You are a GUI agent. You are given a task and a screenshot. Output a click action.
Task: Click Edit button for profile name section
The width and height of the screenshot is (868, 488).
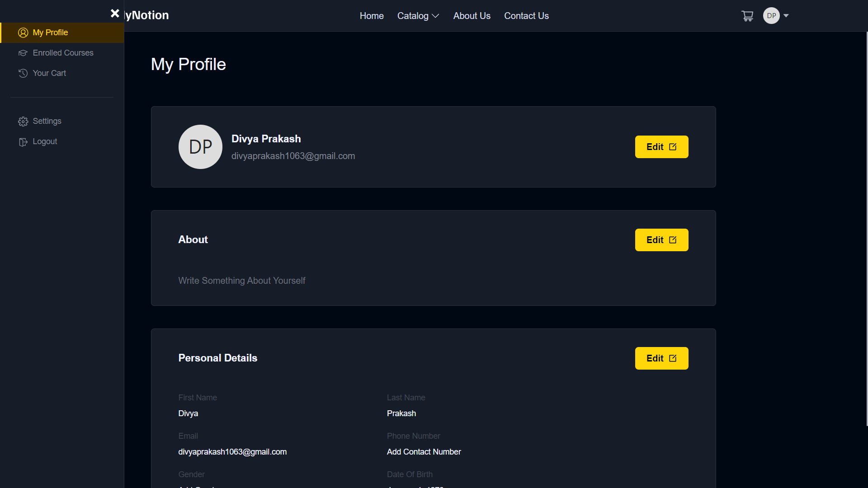[x=661, y=146]
